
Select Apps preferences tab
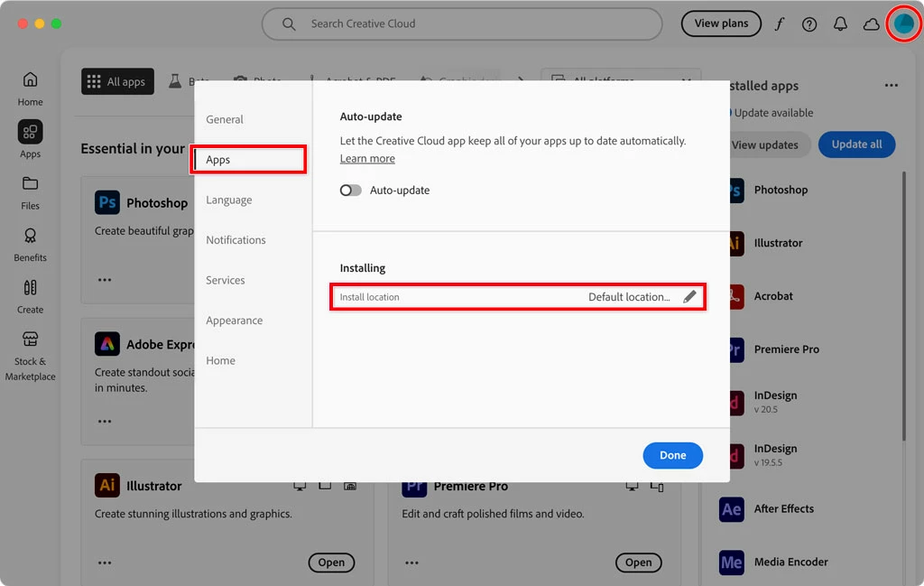(x=248, y=160)
